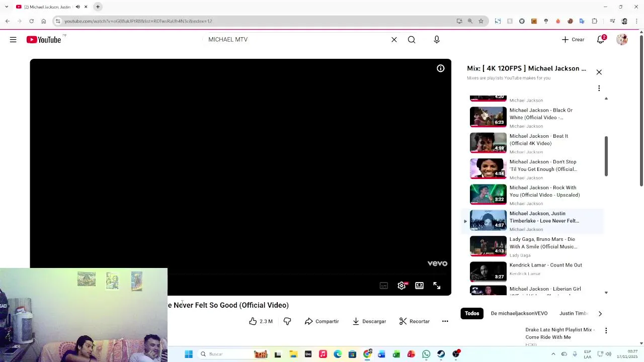Click the YouTube search input field

297,40
